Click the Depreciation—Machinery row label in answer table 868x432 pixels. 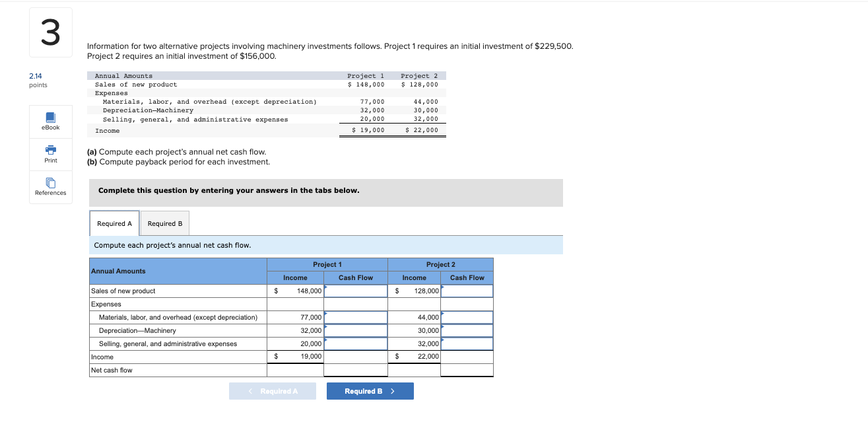pyautogui.click(x=137, y=330)
